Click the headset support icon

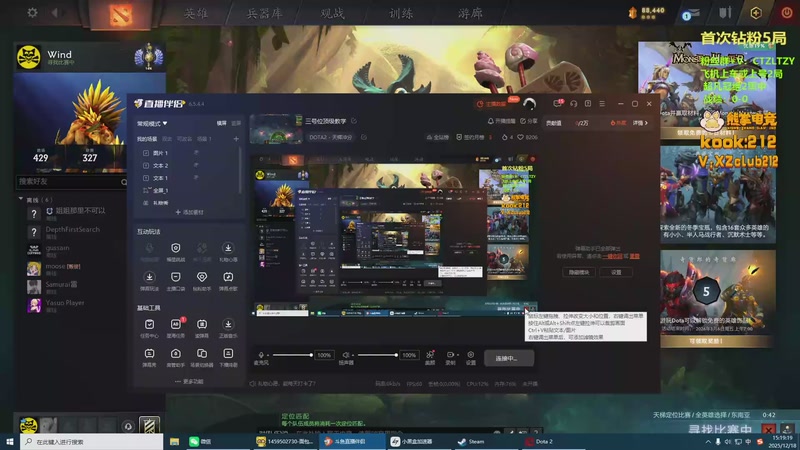click(573, 104)
